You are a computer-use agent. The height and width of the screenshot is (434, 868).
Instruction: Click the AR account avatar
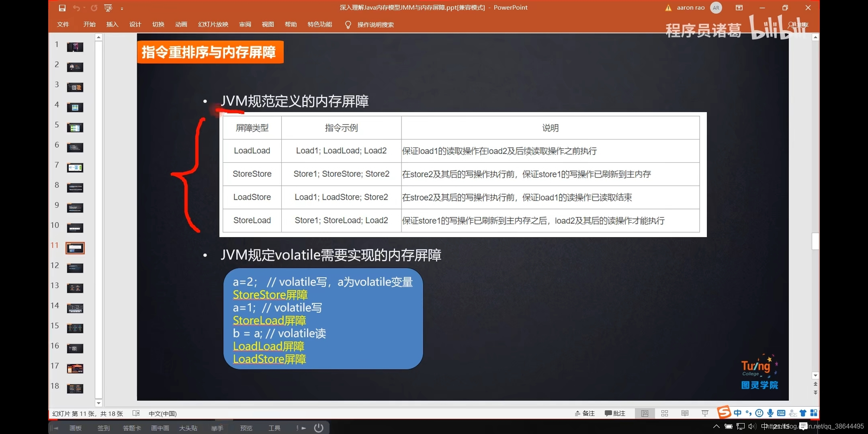point(716,8)
